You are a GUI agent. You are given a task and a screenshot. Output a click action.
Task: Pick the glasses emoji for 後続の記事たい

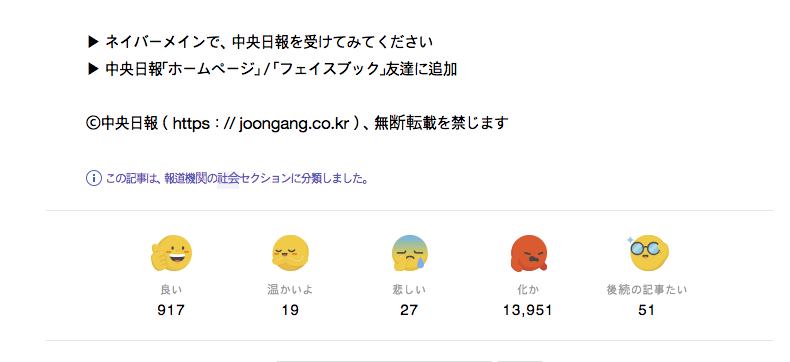[647, 253]
